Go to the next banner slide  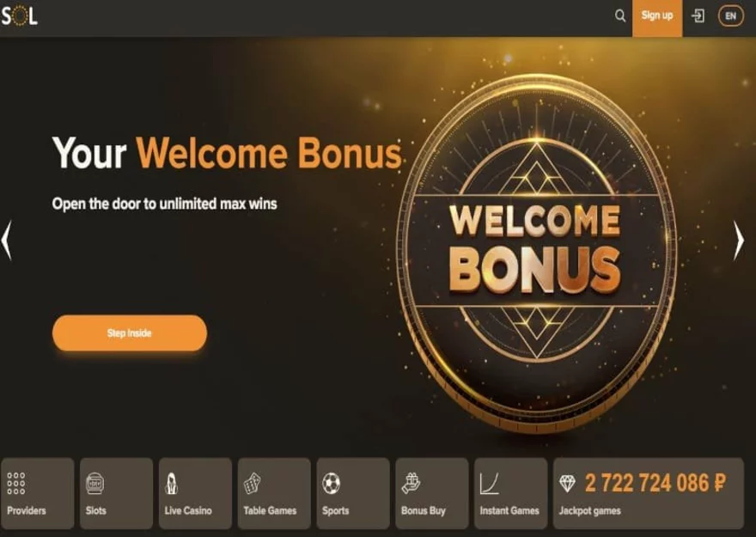click(739, 240)
